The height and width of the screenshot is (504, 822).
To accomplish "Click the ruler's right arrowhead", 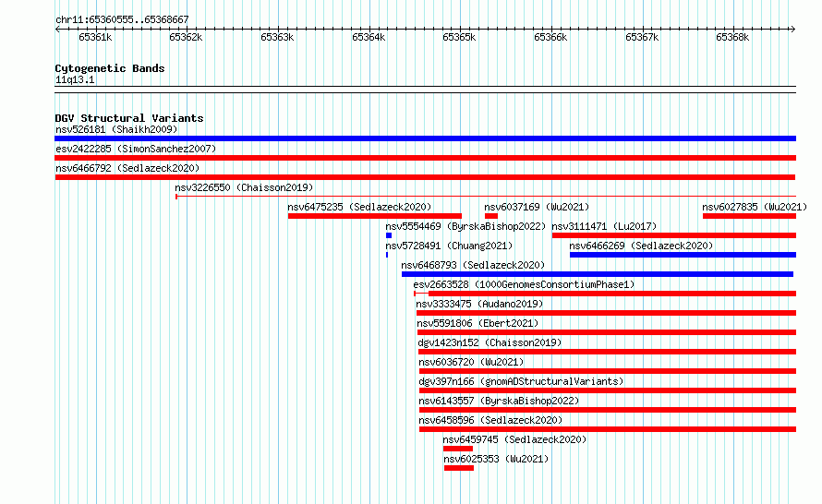I will point(793,30).
